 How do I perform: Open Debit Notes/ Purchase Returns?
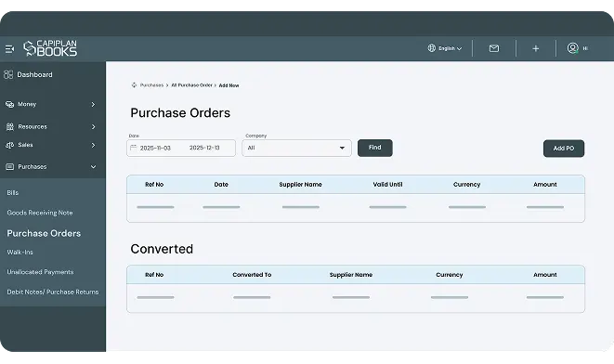tap(53, 292)
